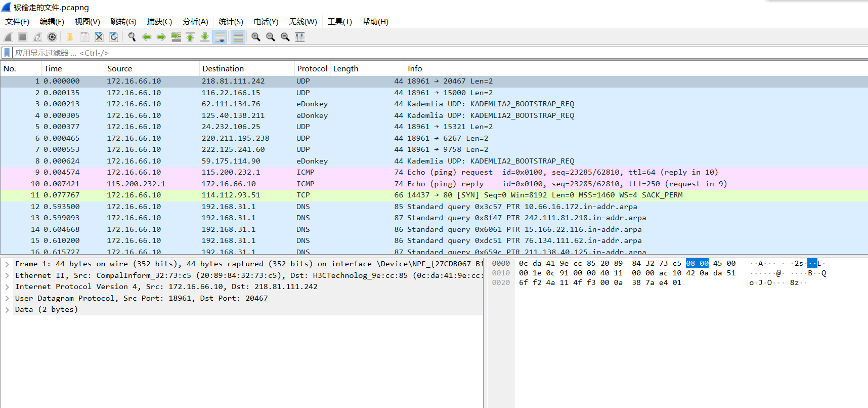
Task: Click the display filter input field
Action: point(440,53)
